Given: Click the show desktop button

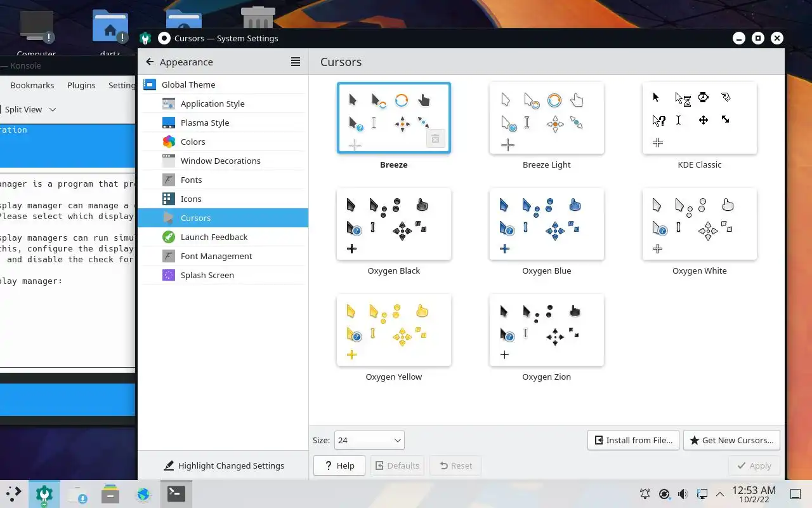Looking at the screenshot, I should click(x=796, y=494).
